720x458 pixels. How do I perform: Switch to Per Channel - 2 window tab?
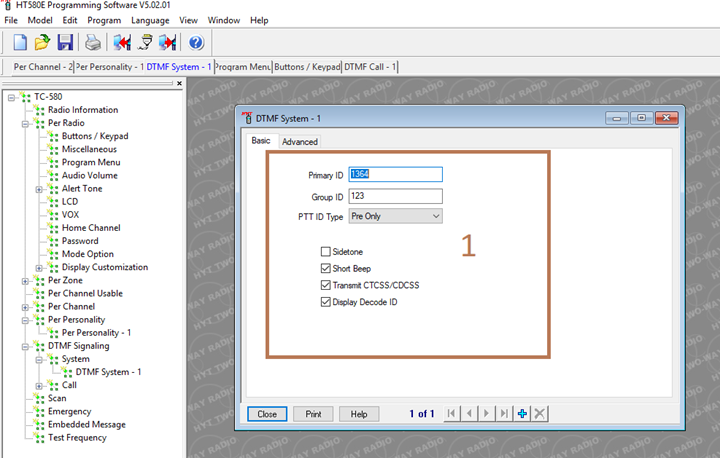coord(42,67)
